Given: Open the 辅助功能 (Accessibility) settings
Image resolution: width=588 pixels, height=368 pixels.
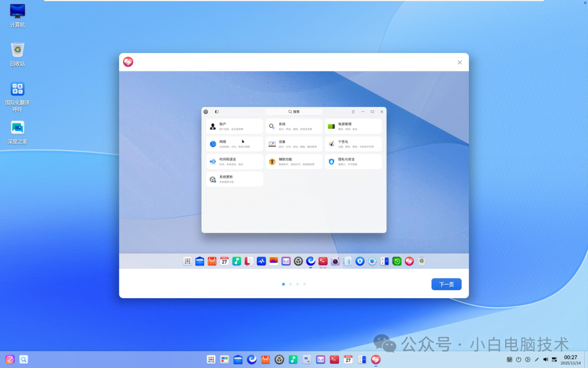Looking at the screenshot, I should pos(294,161).
